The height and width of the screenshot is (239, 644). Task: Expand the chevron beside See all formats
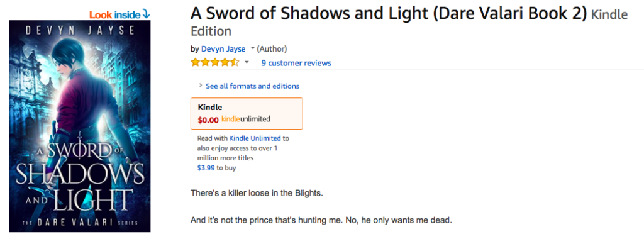click(201, 86)
